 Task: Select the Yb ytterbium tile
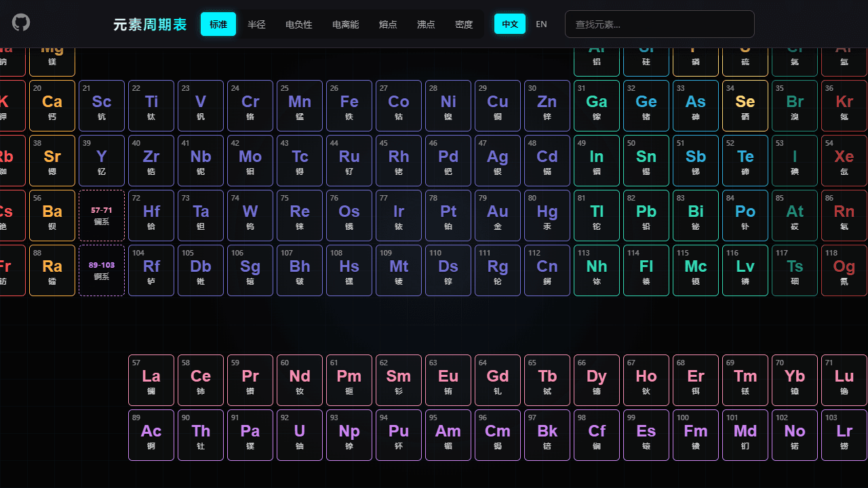tap(795, 380)
